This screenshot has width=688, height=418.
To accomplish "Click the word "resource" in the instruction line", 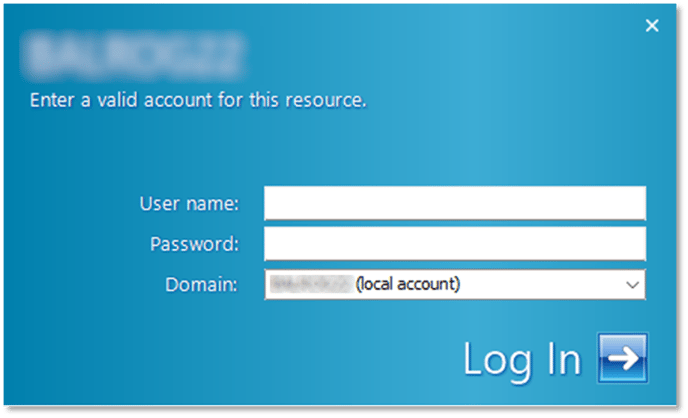I will click(325, 100).
